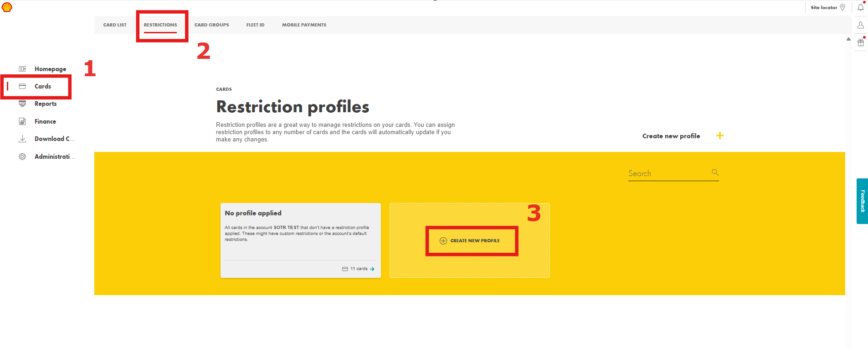Viewport: 868px width, 349px height.
Task: Switch to the Restrictions tab
Action: 161,25
